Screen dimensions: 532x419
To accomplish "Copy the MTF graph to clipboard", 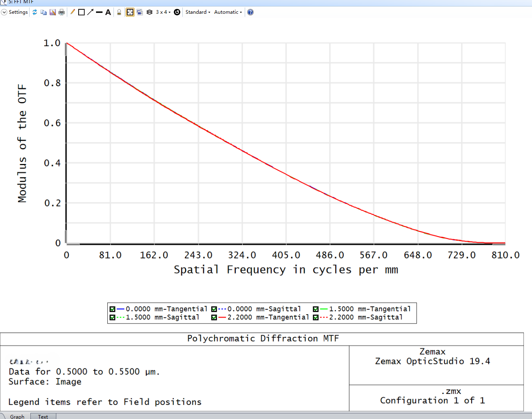I will click(43, 12).
